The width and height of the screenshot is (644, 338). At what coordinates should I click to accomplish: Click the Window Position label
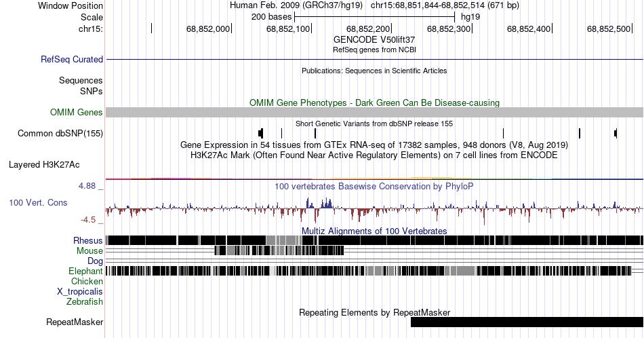71,5
